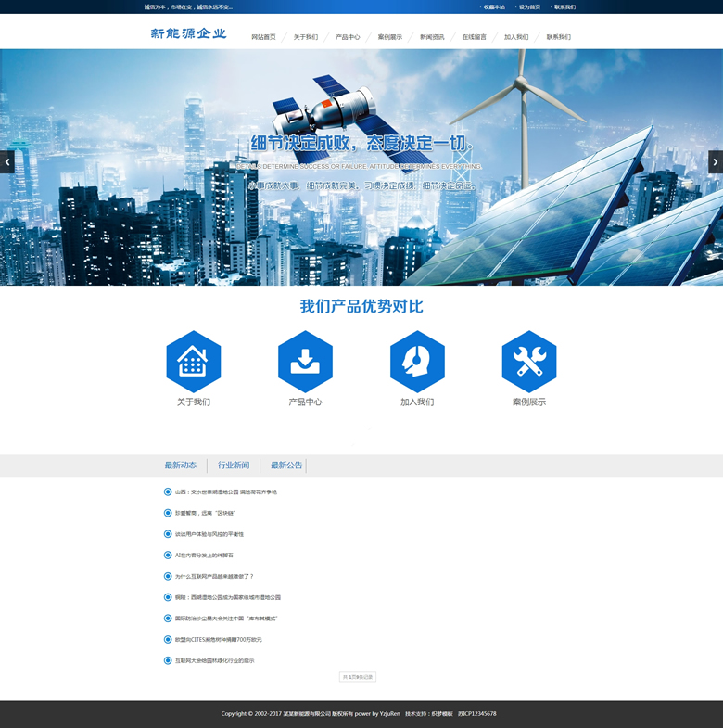
Task: Go to 在线留言 in the navigation
Action: (474, 37)
